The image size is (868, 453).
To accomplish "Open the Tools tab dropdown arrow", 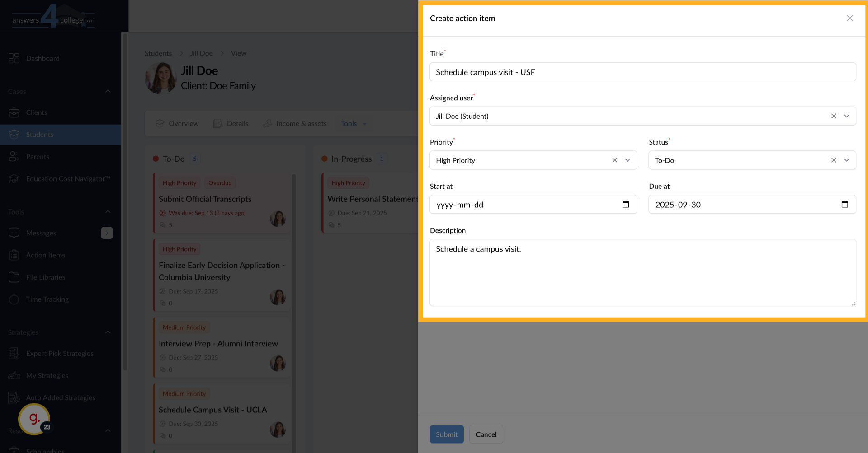I will tap(364, 124).
